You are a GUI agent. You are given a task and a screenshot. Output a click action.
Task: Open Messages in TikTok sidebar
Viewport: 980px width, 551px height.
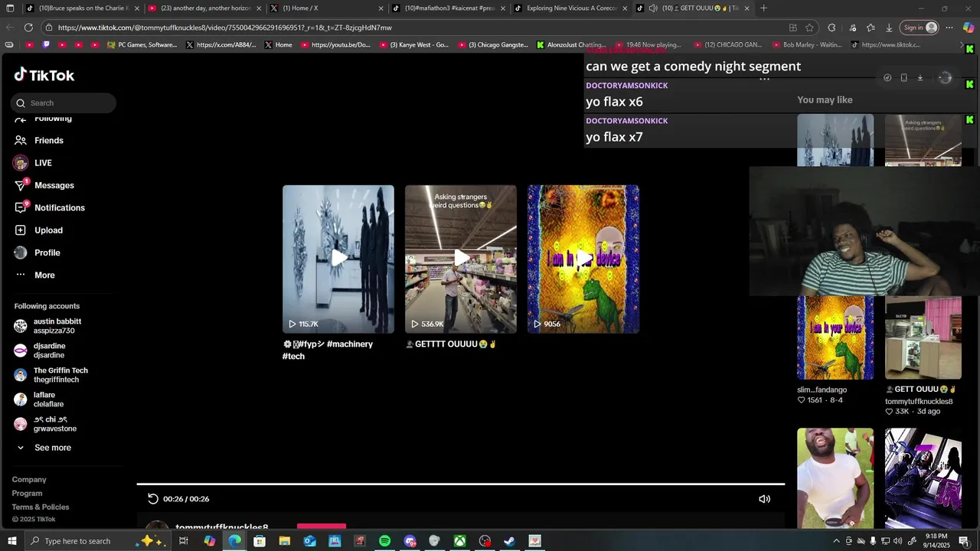click(x=44, y=185)
